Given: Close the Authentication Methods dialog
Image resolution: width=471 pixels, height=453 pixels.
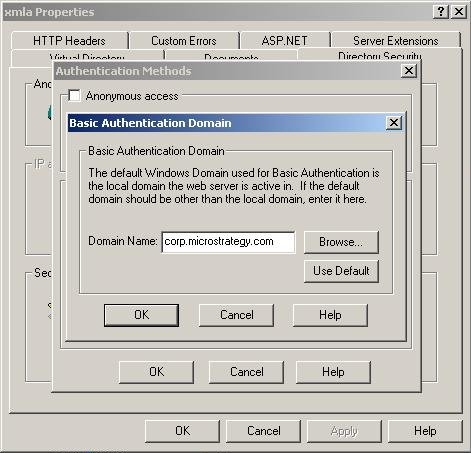Looking at the screenshot, I should point(409,71).
